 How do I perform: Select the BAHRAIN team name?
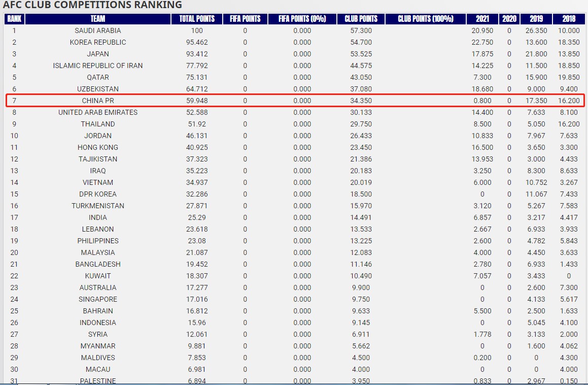(x=98, y=310)
